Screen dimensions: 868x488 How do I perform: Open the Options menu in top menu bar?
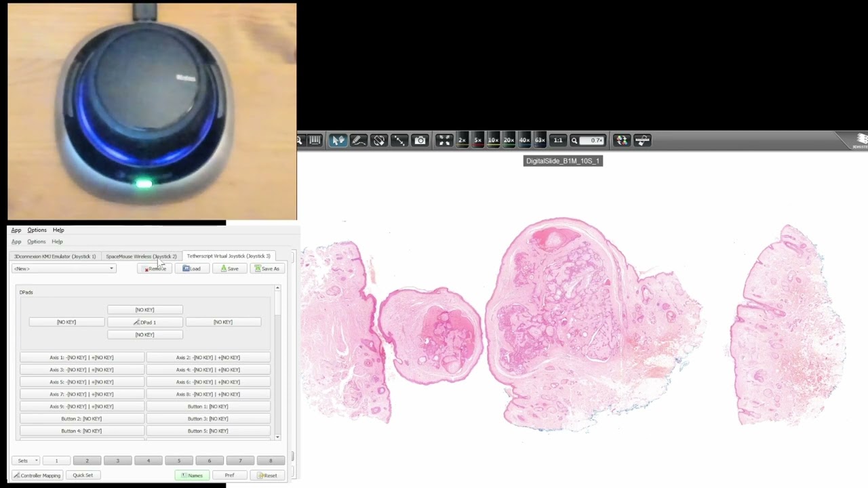coord(37,230)
